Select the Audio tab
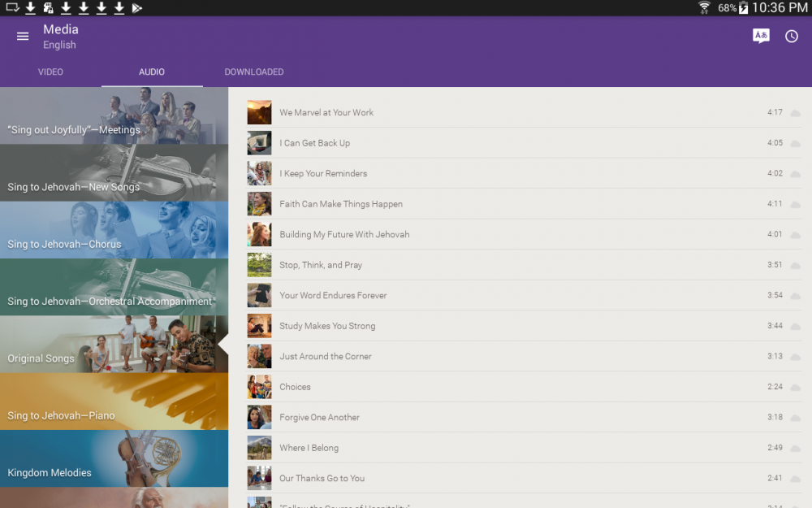 click(x=152, y=72)
